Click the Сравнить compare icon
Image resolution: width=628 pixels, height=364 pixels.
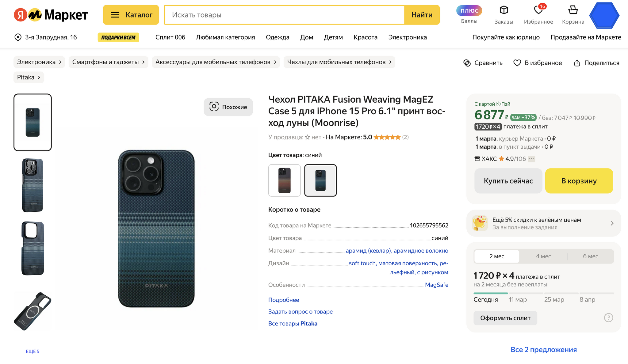tap(467, 63)
